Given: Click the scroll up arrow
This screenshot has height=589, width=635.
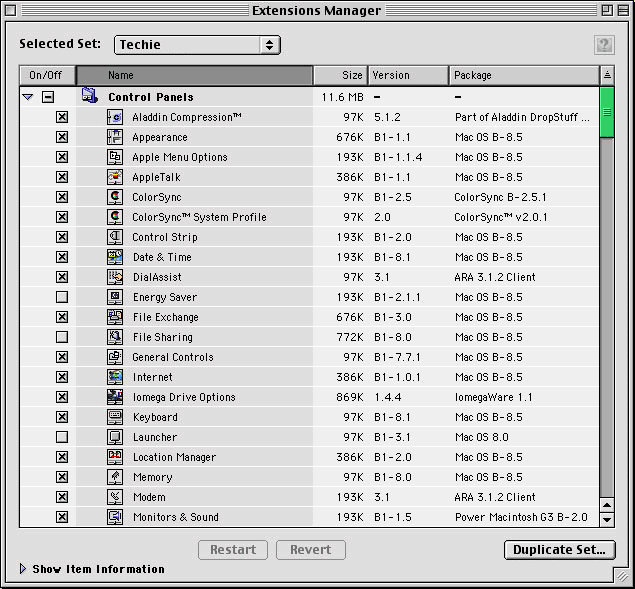Looking at the screenshot, I should (607, 505).
